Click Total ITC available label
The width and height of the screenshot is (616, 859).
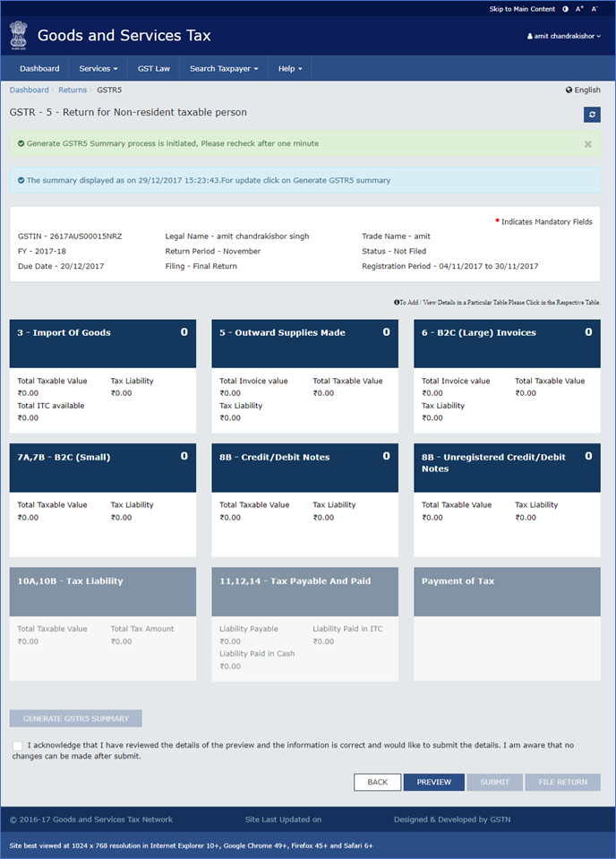tap(50, 406)
